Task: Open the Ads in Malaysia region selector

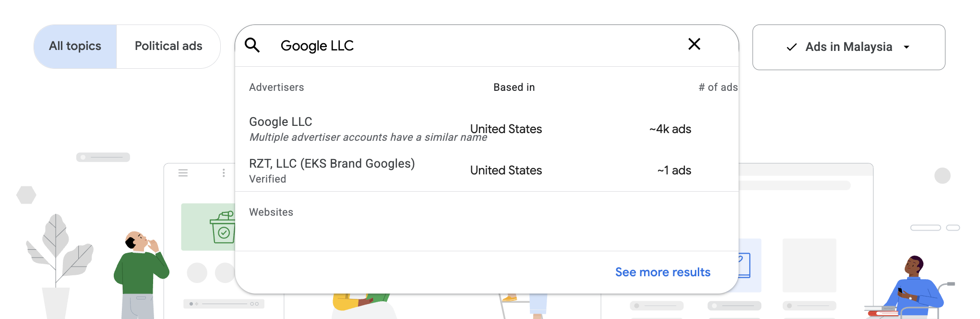Action: click(849, 47)
